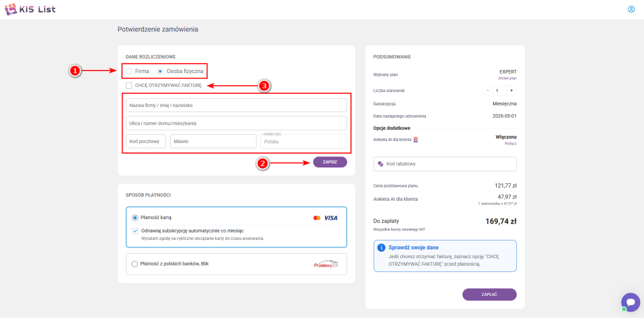Click the Ankieta AI robot icon

click(x=414, y=139)
